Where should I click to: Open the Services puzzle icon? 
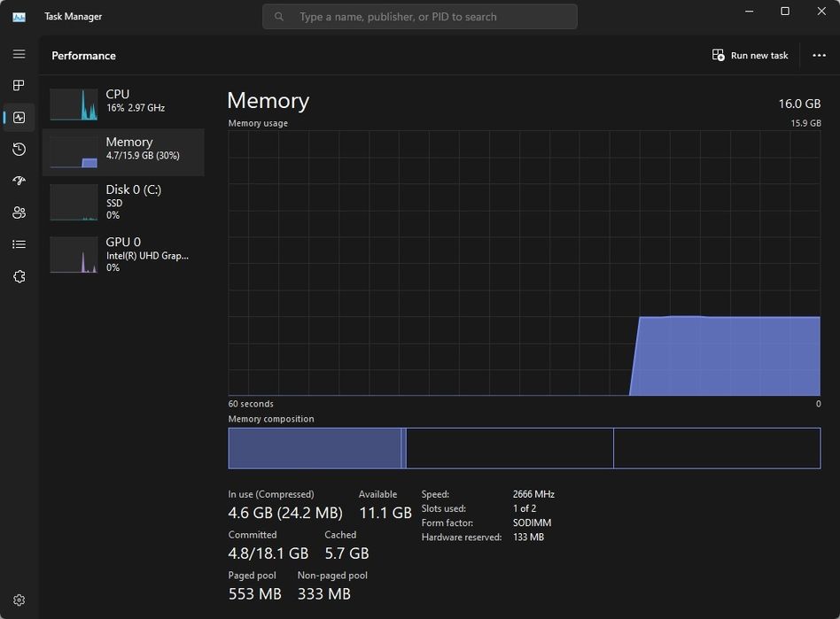(x=19, y=276)
